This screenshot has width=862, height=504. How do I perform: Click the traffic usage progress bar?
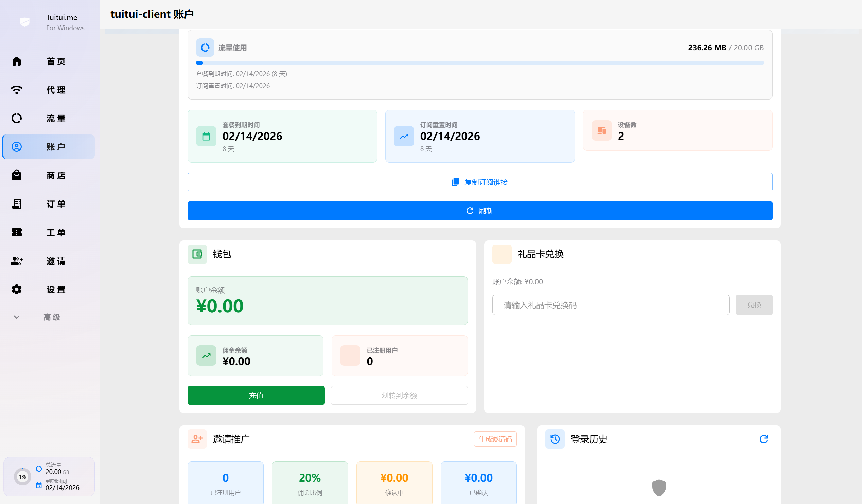(479, 63)
